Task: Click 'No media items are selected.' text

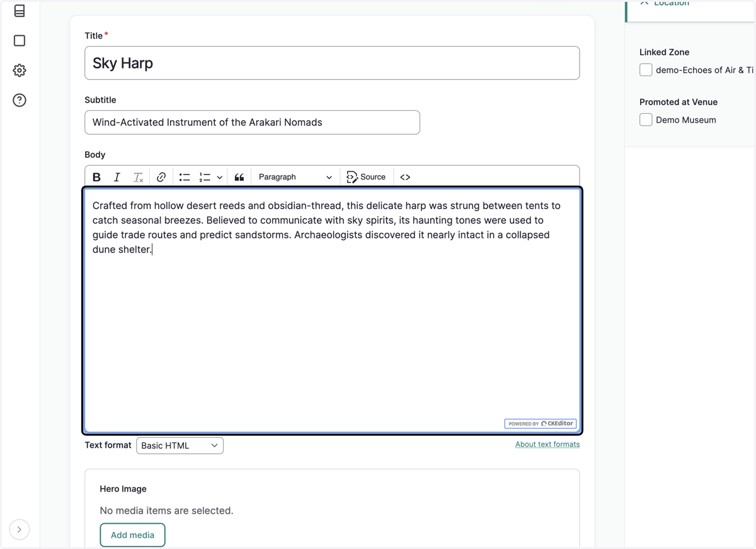Action: (166, 511)
